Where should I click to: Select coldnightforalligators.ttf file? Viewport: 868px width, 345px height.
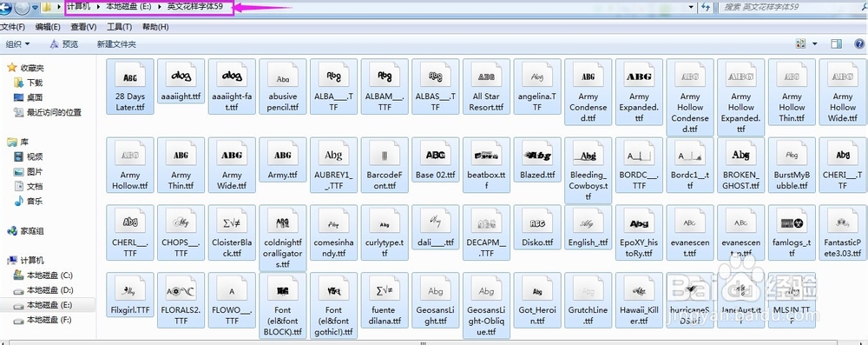click(x=282, y=238)
